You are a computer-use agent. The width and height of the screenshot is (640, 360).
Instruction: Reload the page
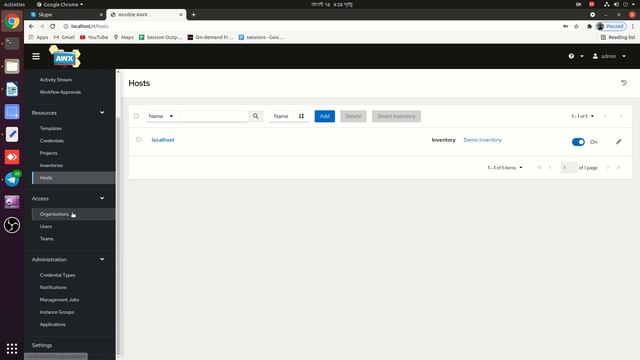tap(53, 26)
